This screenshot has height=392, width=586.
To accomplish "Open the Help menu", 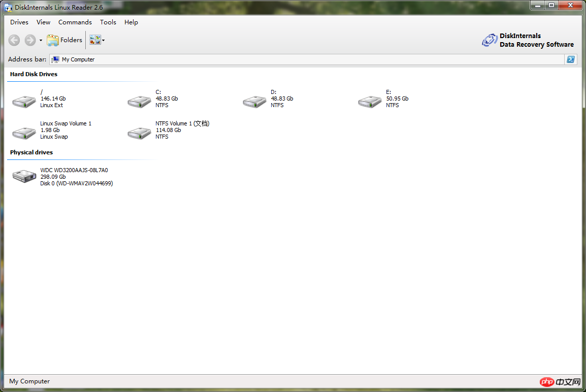I will 131,22.
